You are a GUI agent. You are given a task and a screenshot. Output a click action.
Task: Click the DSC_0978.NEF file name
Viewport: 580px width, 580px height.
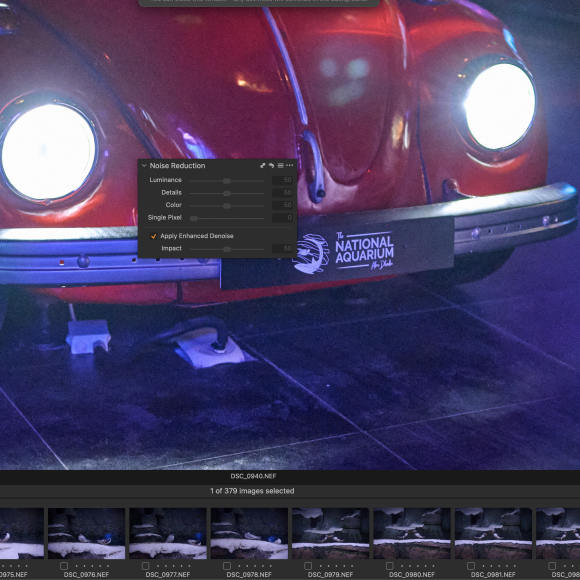pyautogui.click(x=249, y=574)
